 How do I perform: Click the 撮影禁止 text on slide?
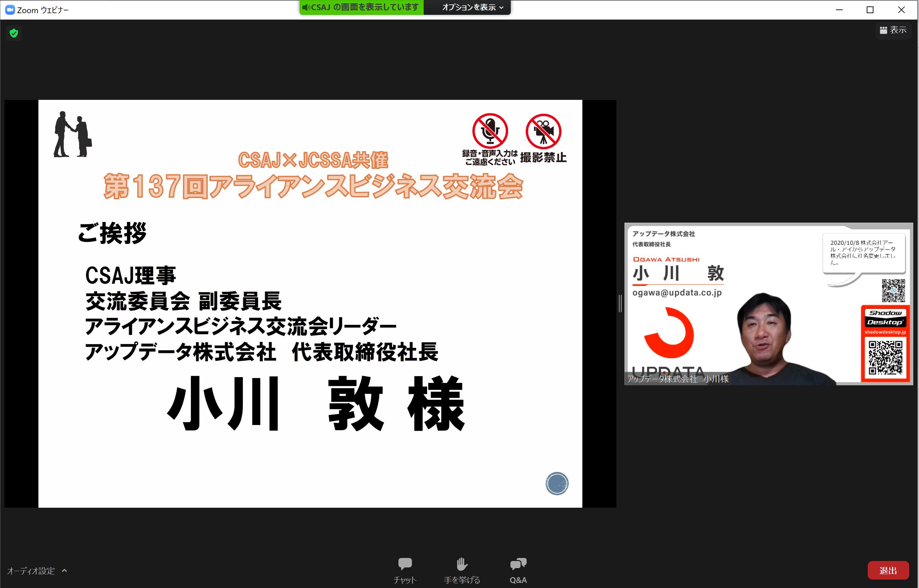tap(543, 157)
